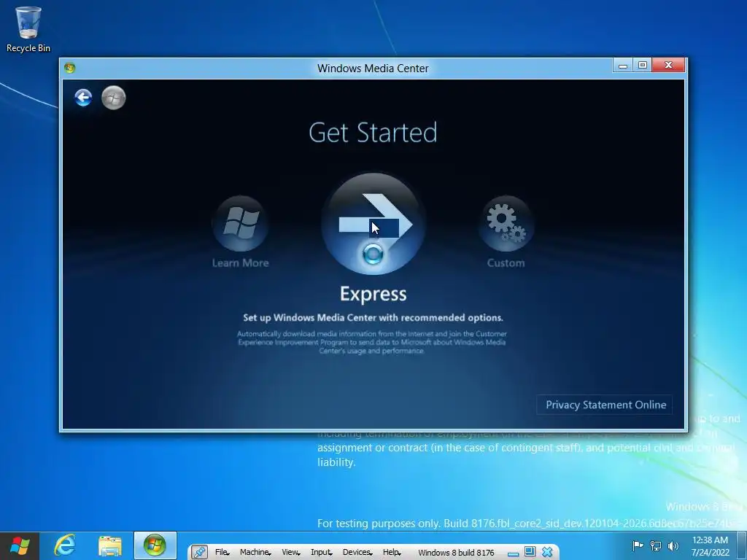Click the volume speaker icon in tray
Screen dimensions: 747x560
point(673,545)
